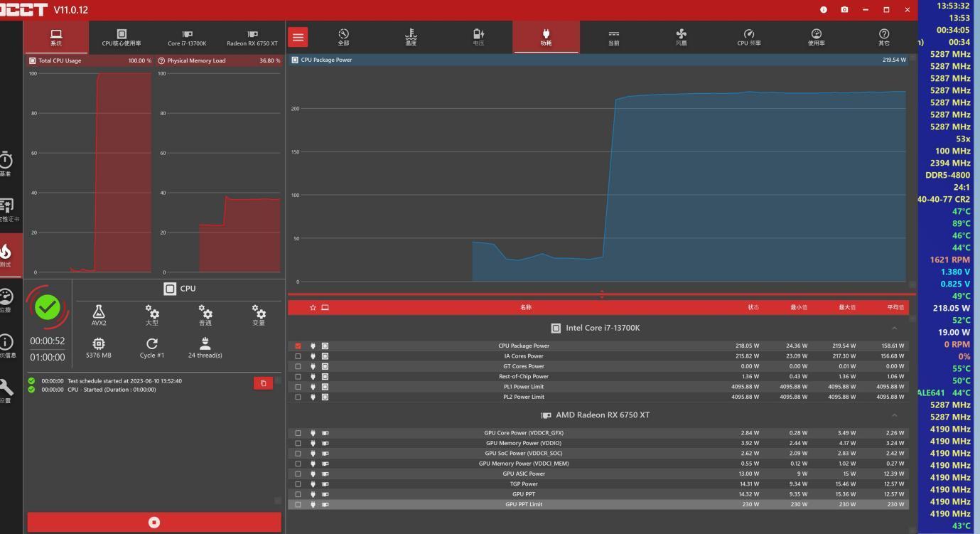
Task: Open the 风扇 fan tab
Action: coord(681,38)
